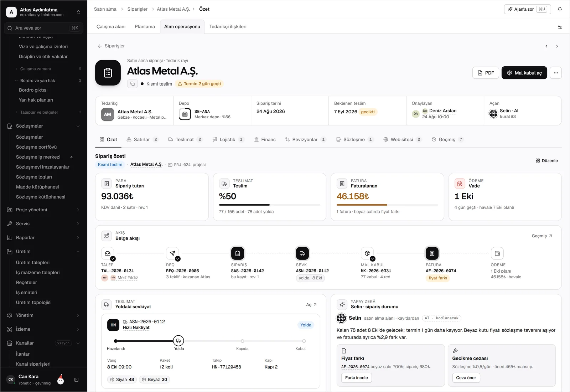Click the Sevk truck icon in flow
The height and width of the screenshot is (392, 570).
point(302,253)
